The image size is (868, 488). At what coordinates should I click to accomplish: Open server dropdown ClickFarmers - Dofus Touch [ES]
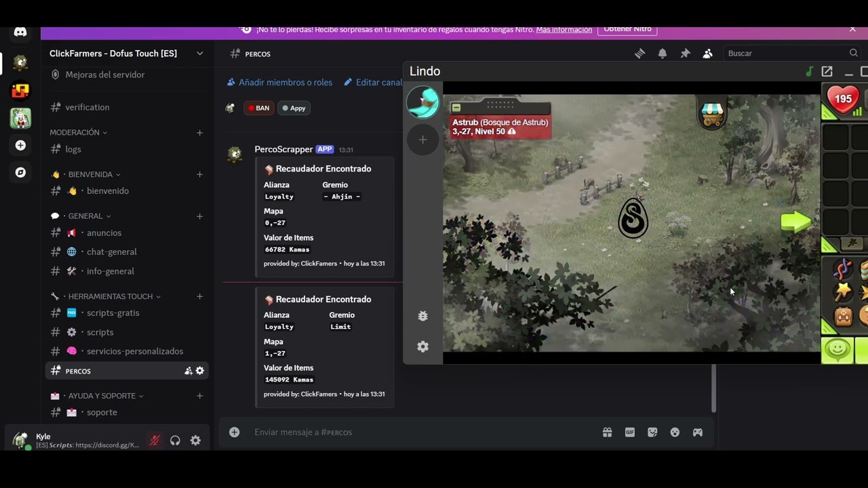[x=126, y=54]
